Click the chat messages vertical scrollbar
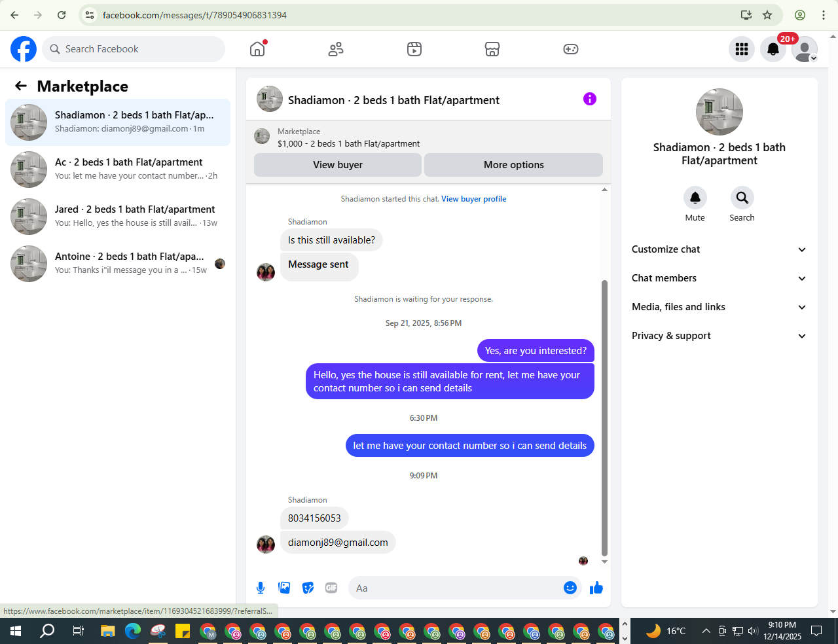This screenshot has width=838, height=644. 604,418
